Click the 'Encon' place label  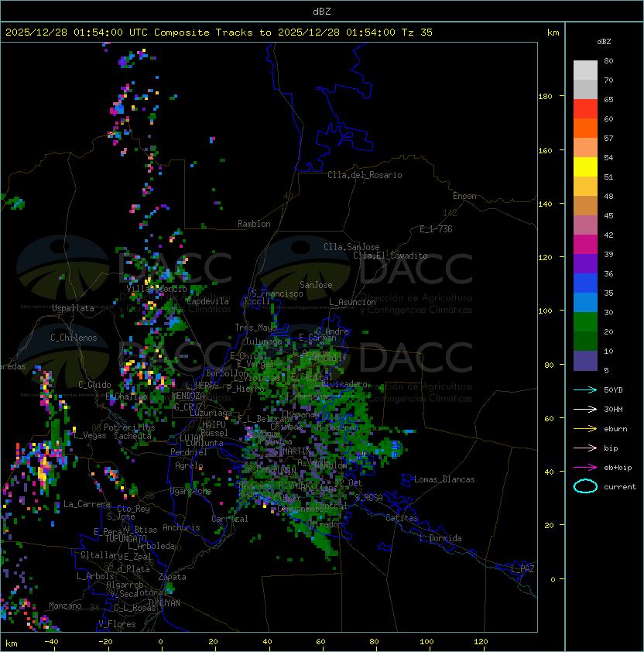[x=464, y=196]
